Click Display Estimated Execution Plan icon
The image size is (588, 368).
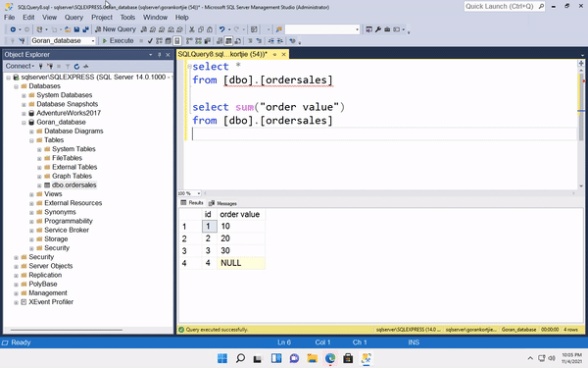pyautogui.click(x=159, y=40)
